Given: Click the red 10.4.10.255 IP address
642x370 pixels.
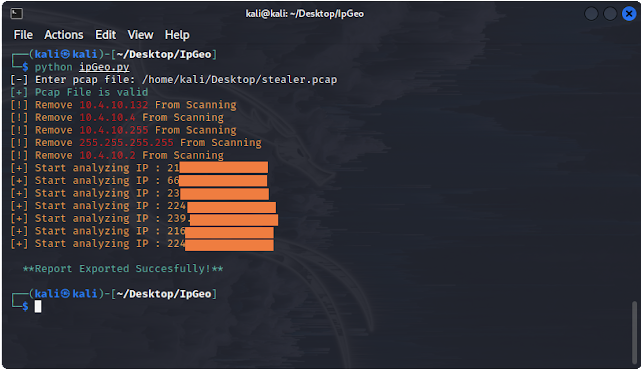Looking at the screenshot, I should coord(113,130).
